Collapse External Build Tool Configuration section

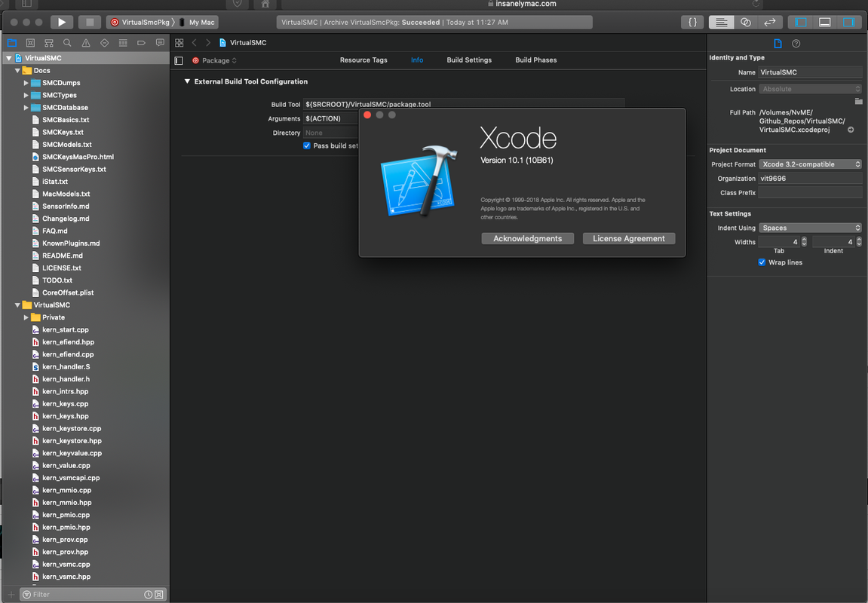click(187, 81)
